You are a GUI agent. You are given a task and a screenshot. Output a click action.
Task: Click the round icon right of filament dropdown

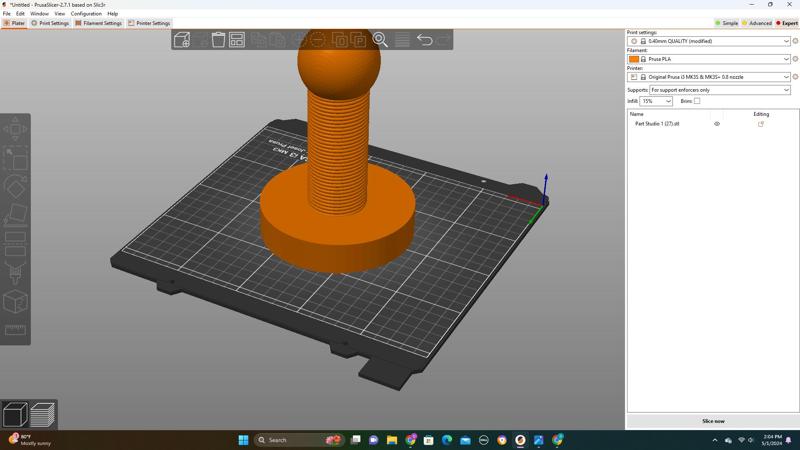(x=795, y=59)
